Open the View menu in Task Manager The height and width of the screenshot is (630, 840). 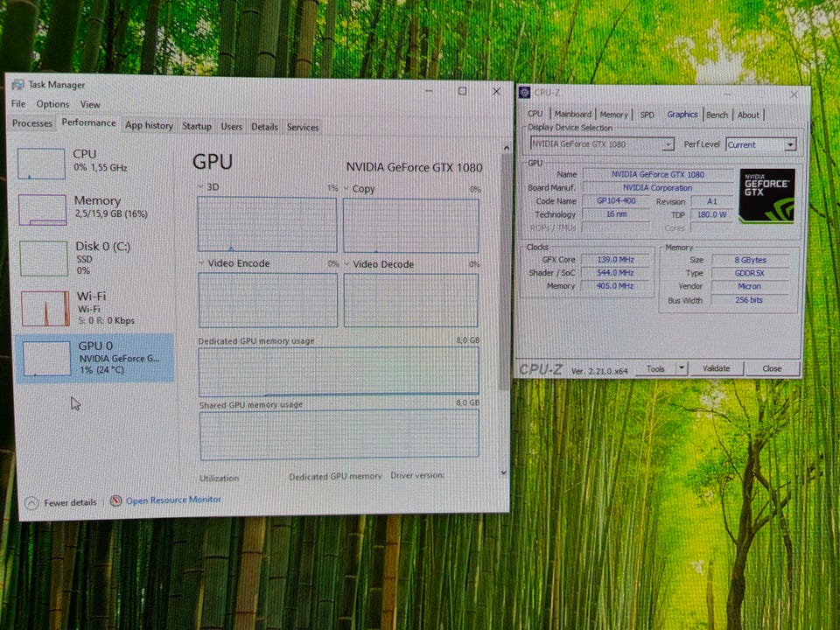(90, 104)
